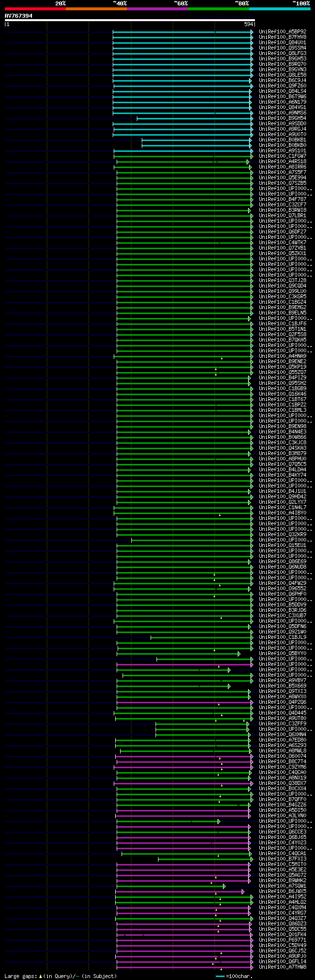The image size is (315, 980).
Task: Select hit label UniRef100_B4F787
Action: (283, 200)
